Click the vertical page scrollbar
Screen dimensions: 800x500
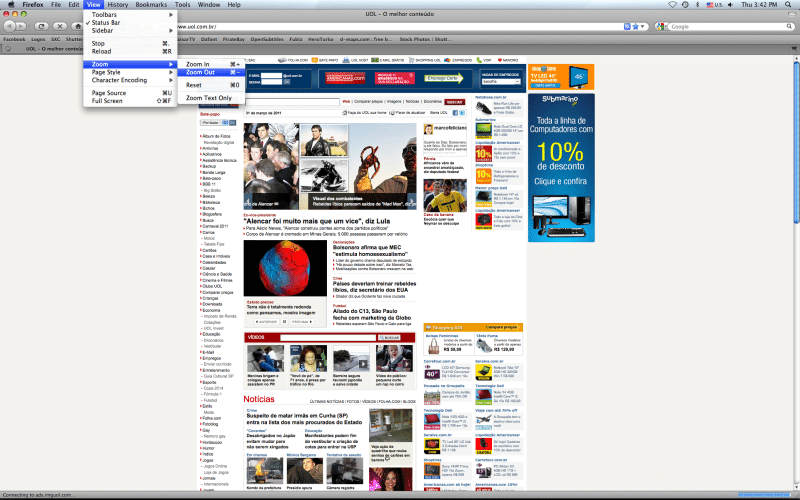click(796, 143)
